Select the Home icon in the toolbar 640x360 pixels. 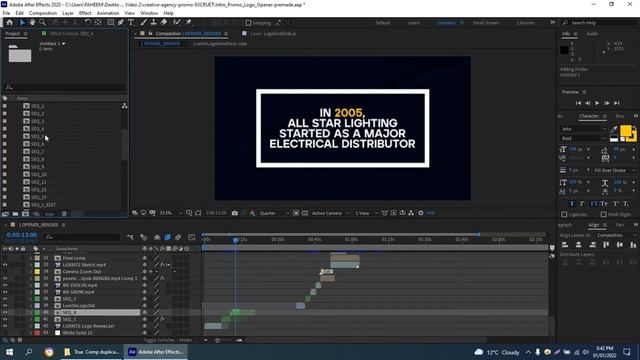(x=9, y=22)
